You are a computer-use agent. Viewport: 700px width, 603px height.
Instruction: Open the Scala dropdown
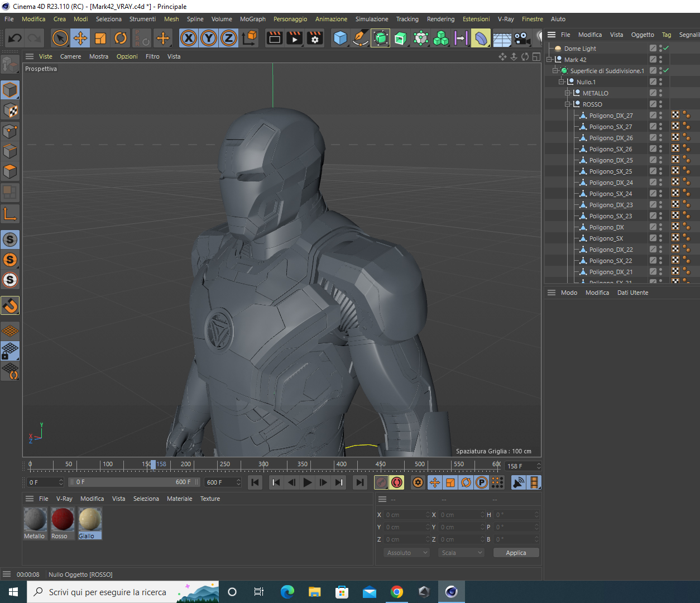[x=461, y=553]
